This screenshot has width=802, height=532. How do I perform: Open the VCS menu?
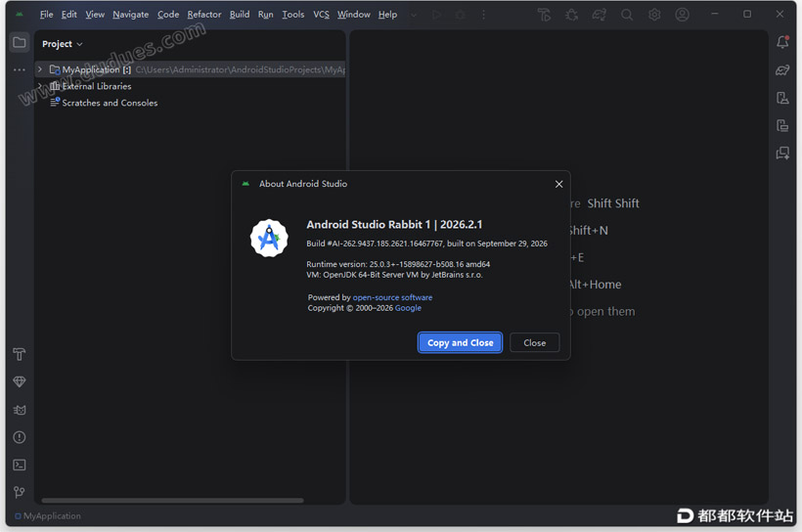tap(321, 15)
